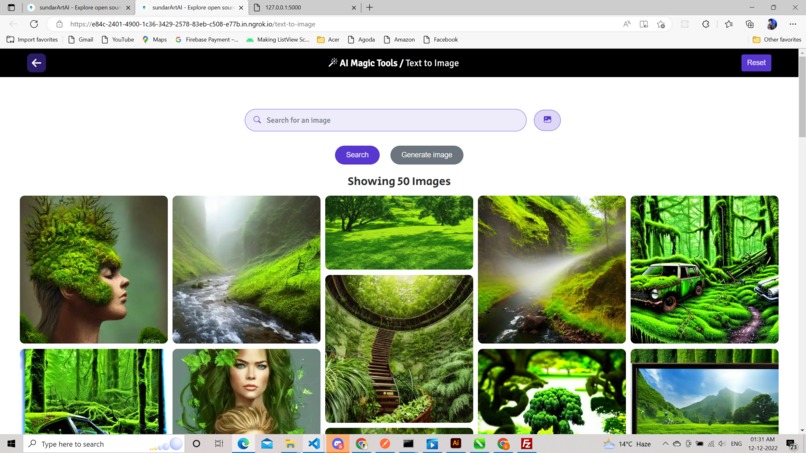Expand the Acer bookmarks folder
This screenshot has height=453, width=806.
click(328, 39)
